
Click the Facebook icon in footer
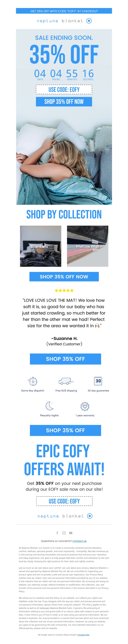point(57,533)
